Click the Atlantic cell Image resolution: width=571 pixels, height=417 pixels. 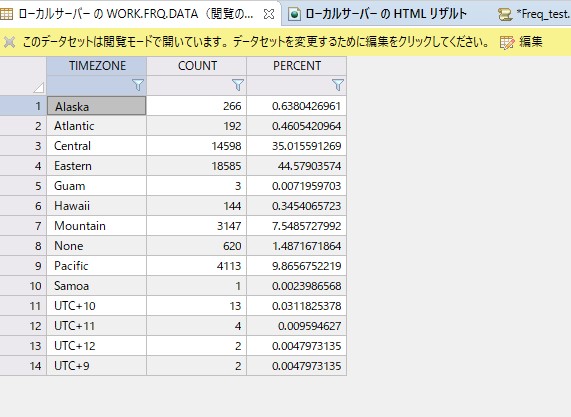point(97,126)
